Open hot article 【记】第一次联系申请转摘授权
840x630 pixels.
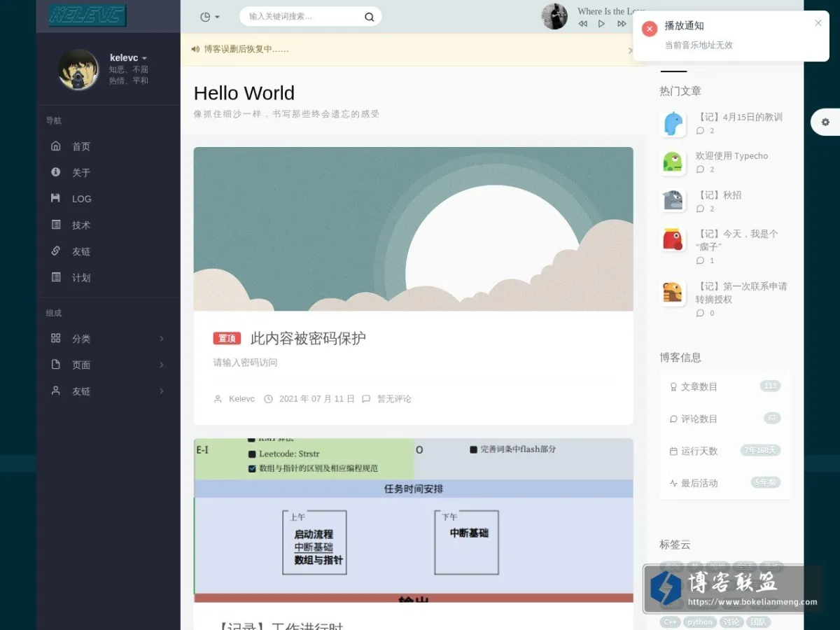[x=741, y=293]
